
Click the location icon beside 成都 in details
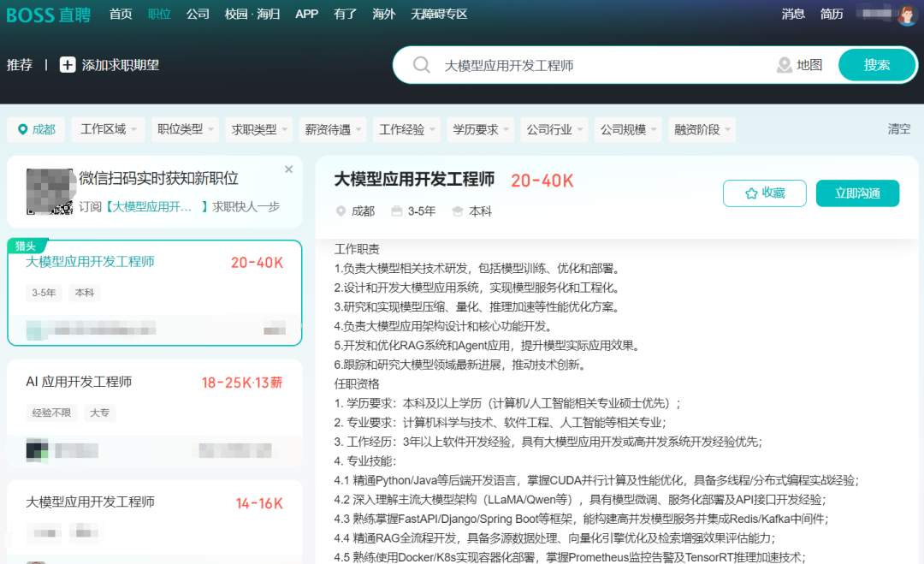tap(341, 211)
